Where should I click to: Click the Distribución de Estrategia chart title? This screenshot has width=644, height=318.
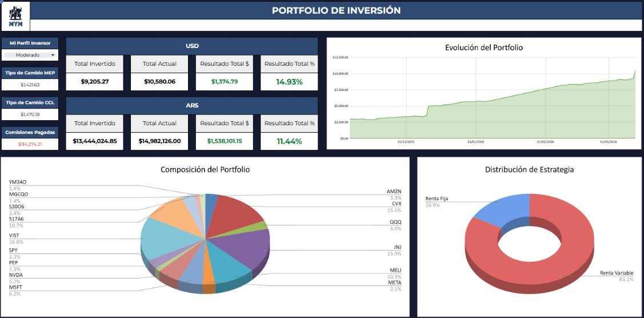tap(529, 169)
